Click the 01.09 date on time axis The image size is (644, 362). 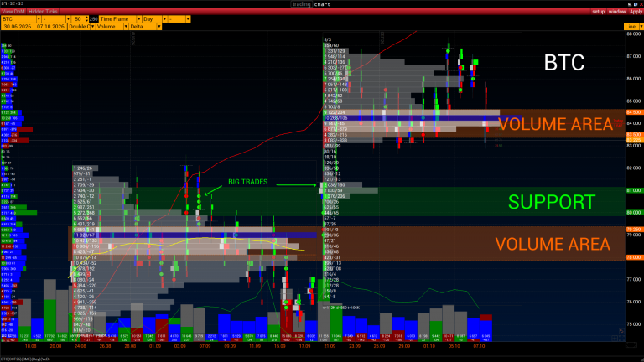(155, 346)
